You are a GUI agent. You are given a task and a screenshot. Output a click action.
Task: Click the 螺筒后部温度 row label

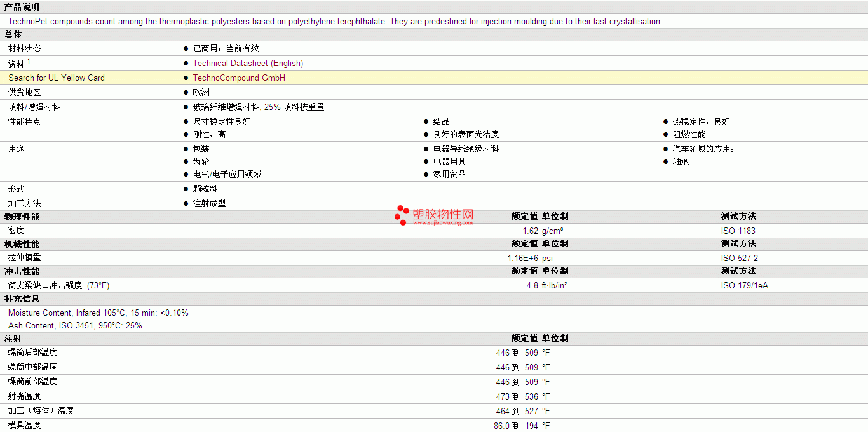click(x=33, y=353)
